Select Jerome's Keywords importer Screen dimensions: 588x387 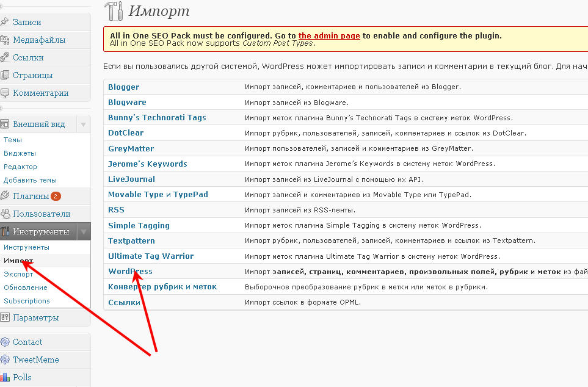(147, 164)
